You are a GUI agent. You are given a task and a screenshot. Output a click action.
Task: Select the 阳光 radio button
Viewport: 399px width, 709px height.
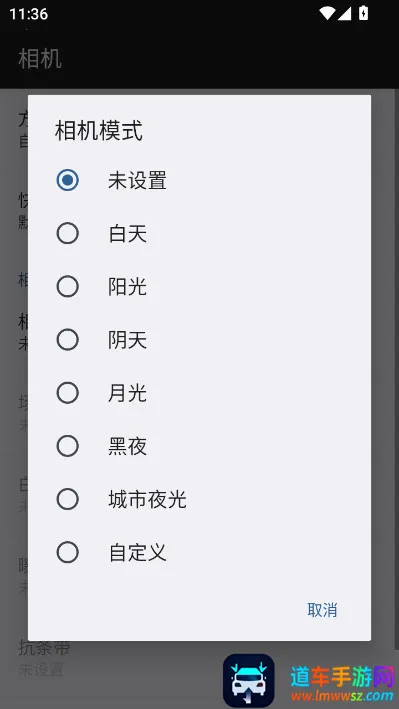point(67,287)
